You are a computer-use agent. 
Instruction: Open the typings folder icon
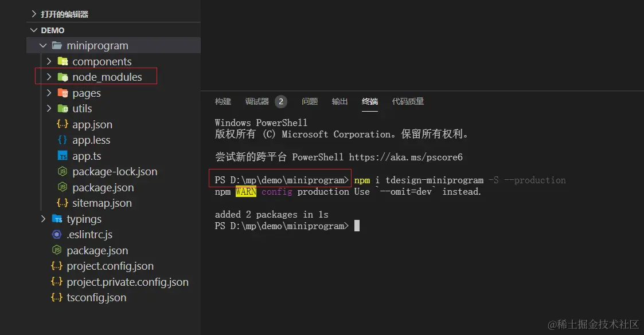click(x=57, y=219)
